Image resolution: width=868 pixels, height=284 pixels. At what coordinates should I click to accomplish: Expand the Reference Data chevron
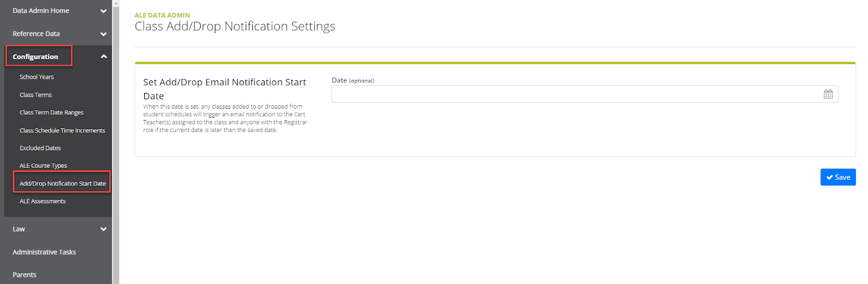click(104, 34)
